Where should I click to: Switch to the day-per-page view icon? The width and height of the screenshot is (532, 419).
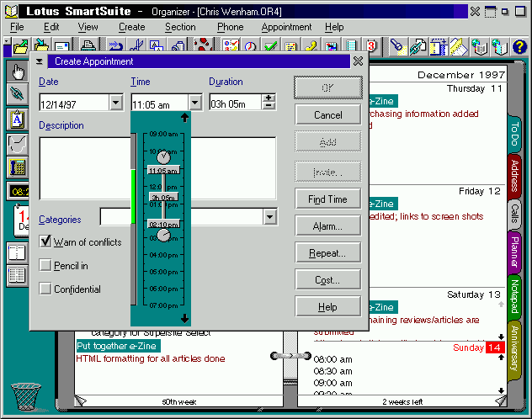click(x=17, y=253)
